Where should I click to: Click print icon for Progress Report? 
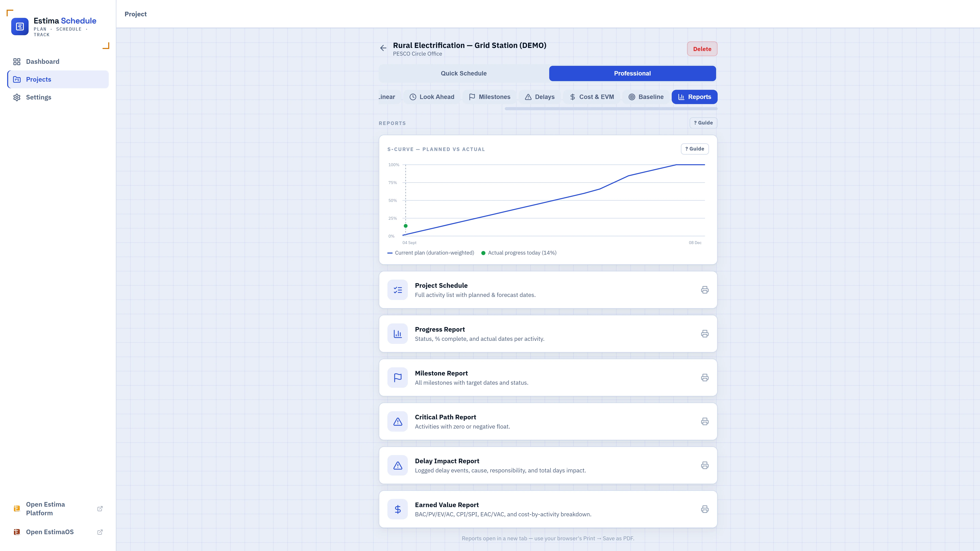[x=705, y=334]
